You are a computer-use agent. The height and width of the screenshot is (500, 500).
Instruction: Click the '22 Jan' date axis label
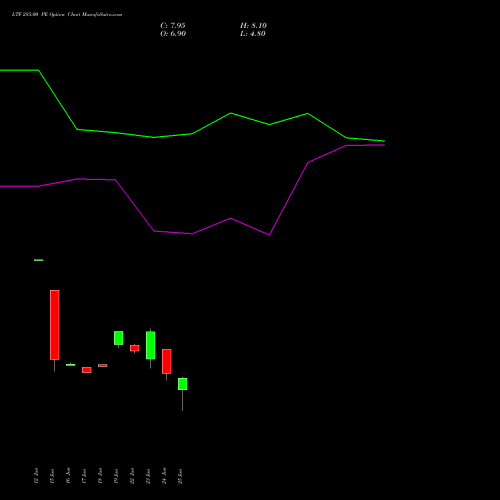(132, 476)
